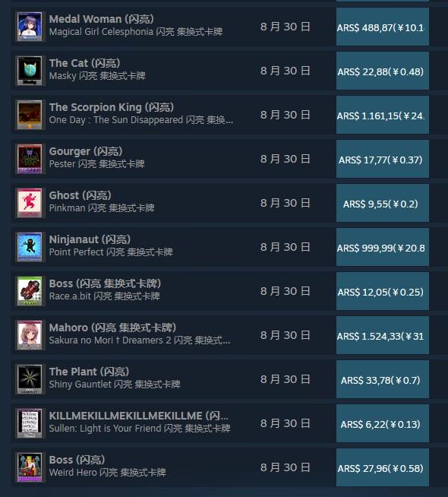Click the Race.a.bit Boss card icon
Viewport: 448px width, 497px height.
pos(30,291)
